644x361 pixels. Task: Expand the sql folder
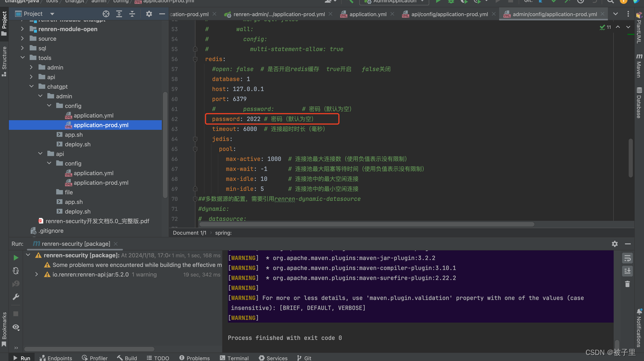coord(22,48)
